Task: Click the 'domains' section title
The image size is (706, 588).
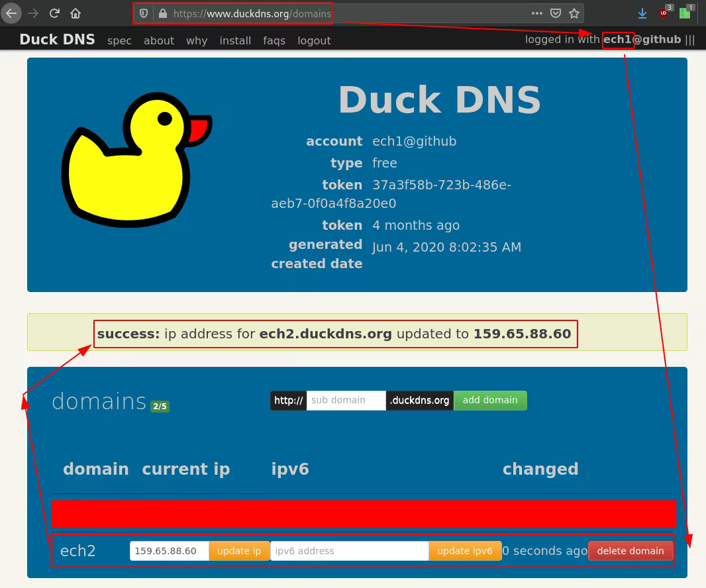Action: [99, 401]
